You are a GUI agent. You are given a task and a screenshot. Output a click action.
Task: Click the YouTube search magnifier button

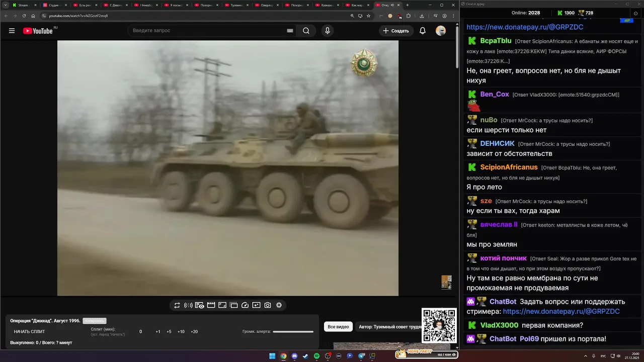tap(306, 31)
